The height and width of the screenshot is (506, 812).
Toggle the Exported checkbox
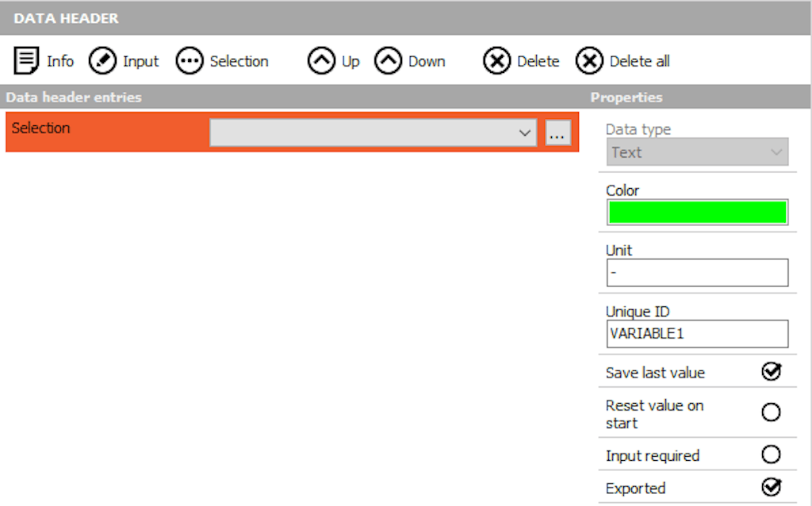click(x=771, y=487)
